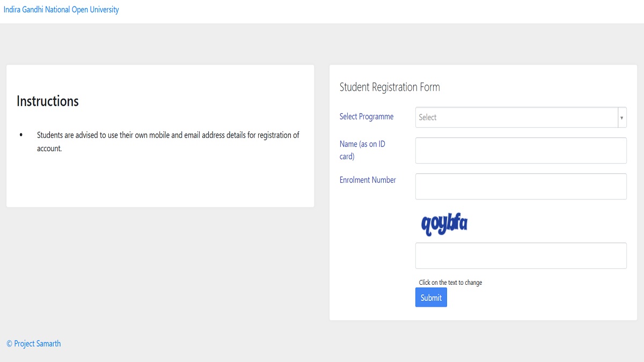Focus the captcha answer text field
Image resolution: width=644 pixels, height=362 pixels.
pos(521,256)
